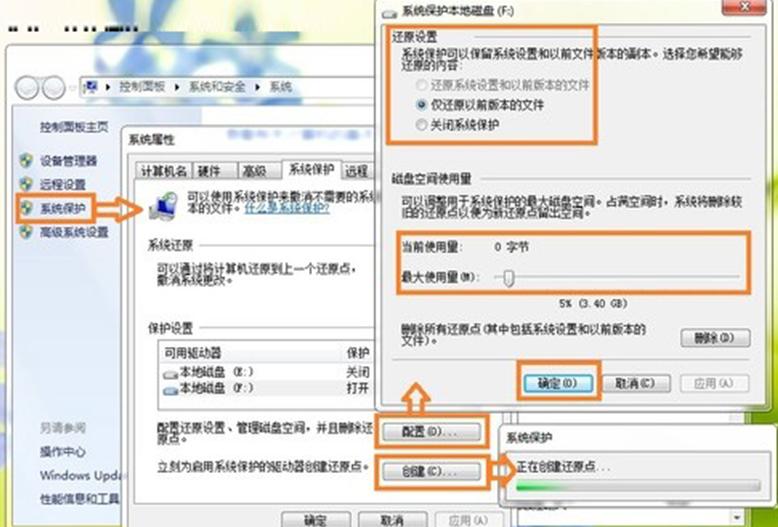Click the shield icon beside 系统保护
The width and height of the screenshot is (778, 527).
(26, 208)
